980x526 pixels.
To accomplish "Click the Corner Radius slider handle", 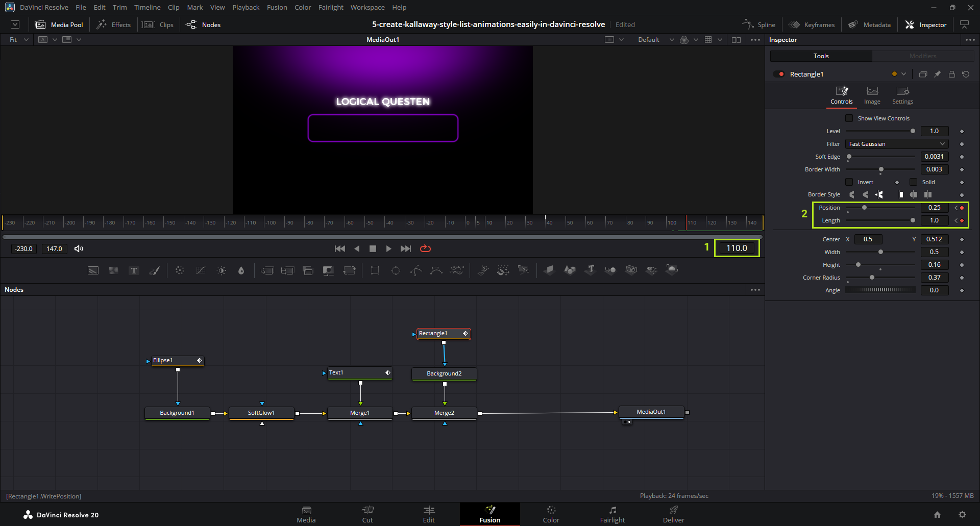I will point(872,278).
